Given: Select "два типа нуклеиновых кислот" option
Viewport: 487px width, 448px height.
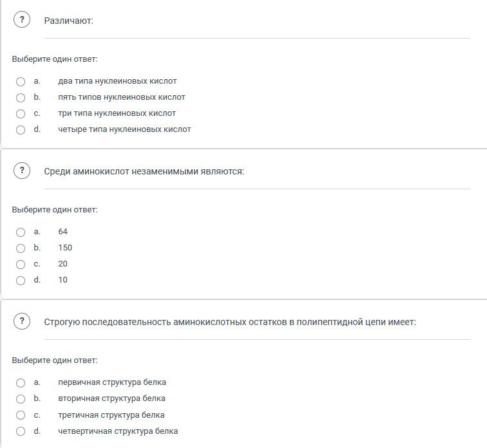Looking at the screenshot, I should [21, 82].
